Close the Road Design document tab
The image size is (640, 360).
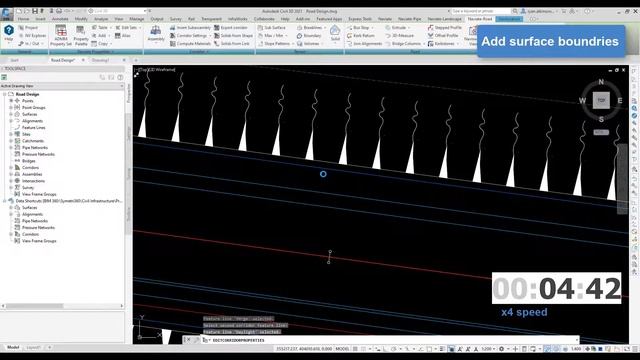[83, 60]
